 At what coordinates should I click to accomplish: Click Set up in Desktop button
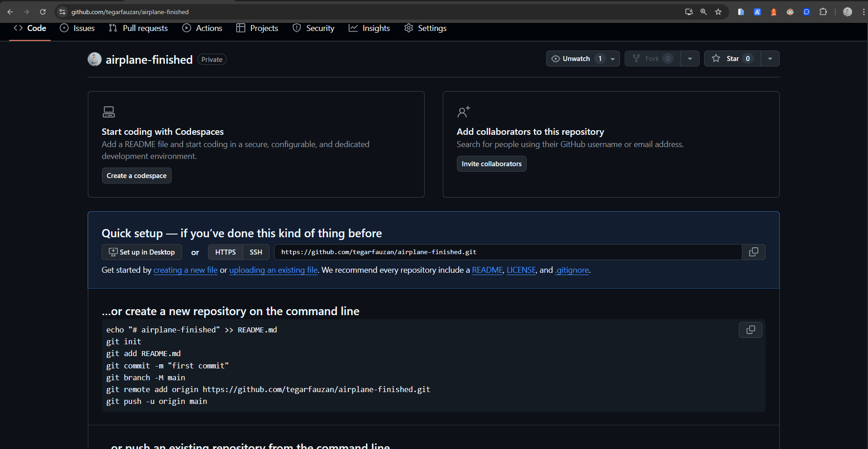[142, 252]
